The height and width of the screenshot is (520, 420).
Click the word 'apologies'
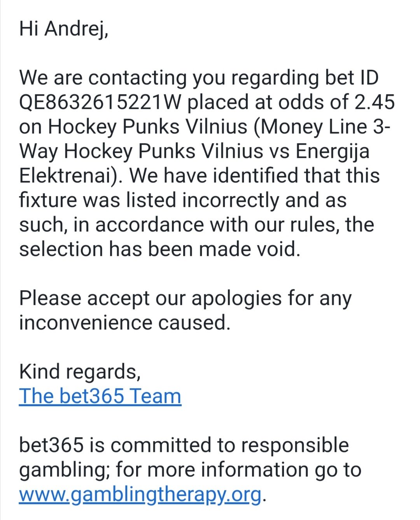[x=236, y=299]
